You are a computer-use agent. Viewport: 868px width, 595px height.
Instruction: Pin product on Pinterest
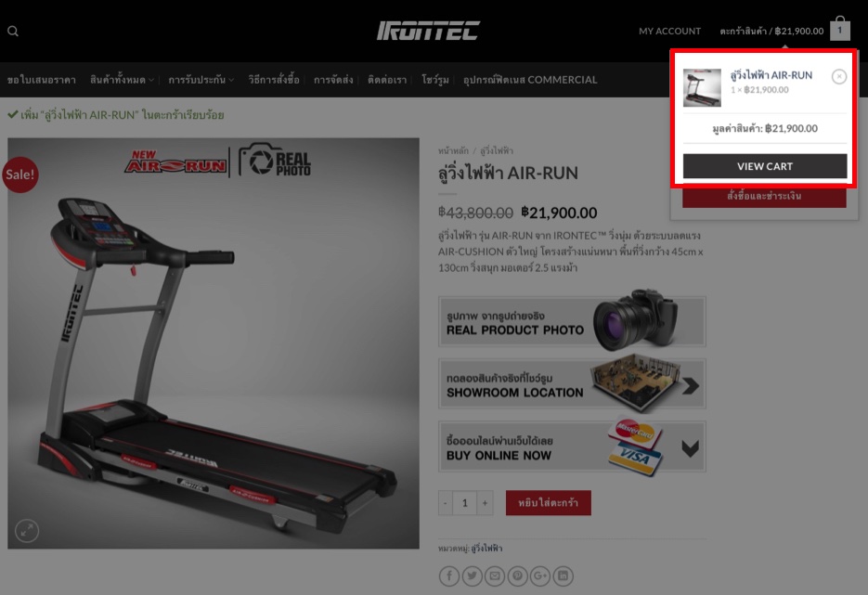518,576
